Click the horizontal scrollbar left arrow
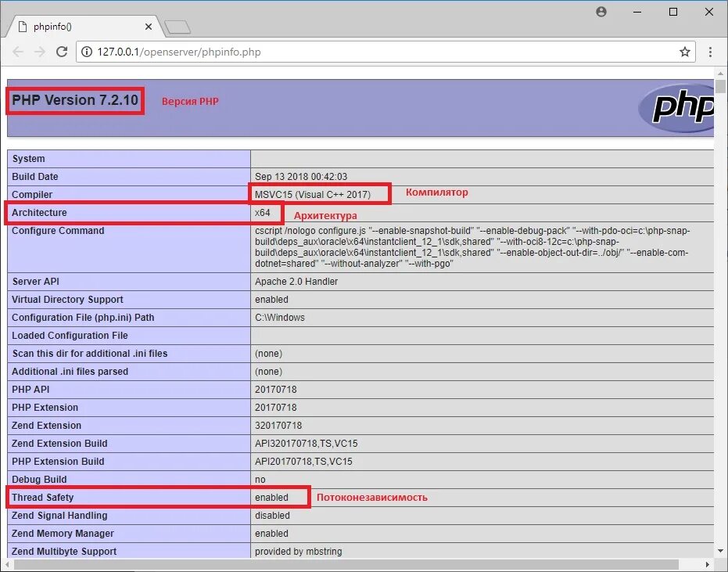This screenshot has height=572, width=728. (8, 564)
